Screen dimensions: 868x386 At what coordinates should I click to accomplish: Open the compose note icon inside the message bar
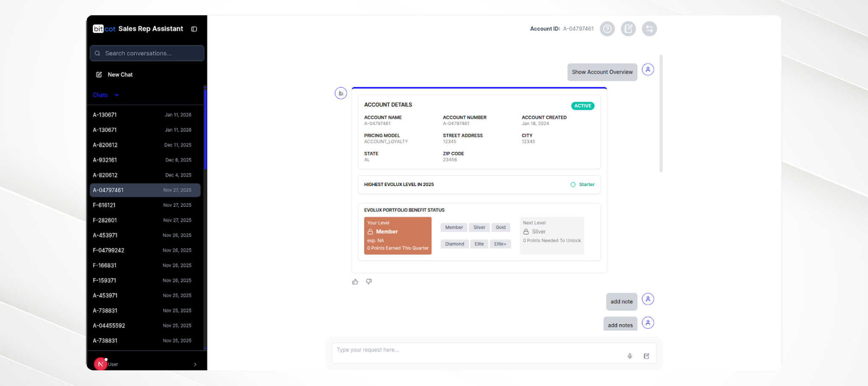(646, 356)
